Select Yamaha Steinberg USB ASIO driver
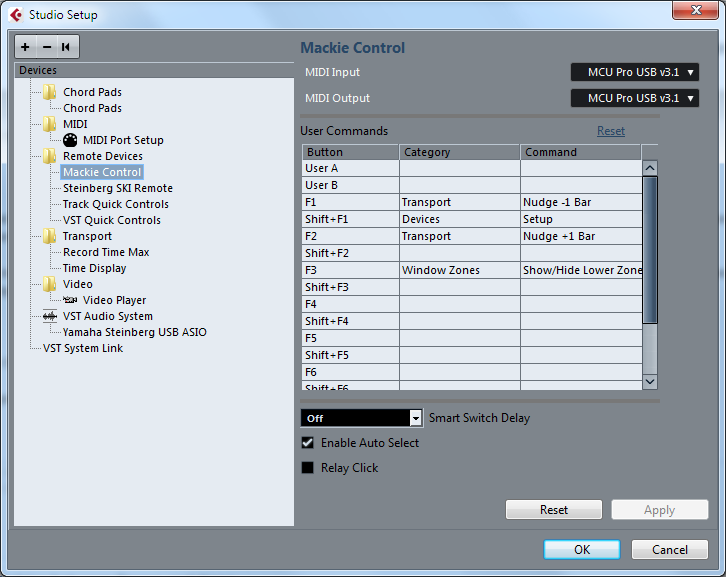Image resolution: width=726 pixels, height=577 pixels. pyautogui.click(x=135, y=332)
